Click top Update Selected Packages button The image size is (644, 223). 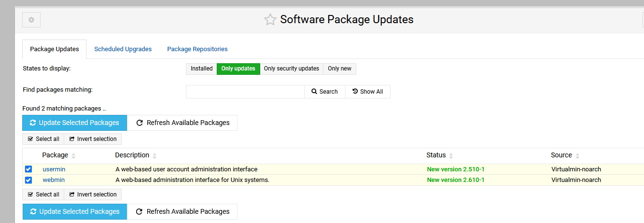[74, 123]
